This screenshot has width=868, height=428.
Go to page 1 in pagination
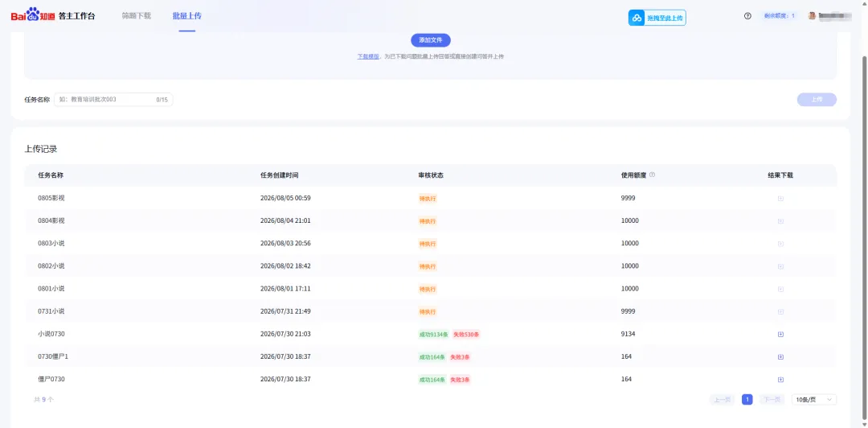[x=747, y=400]
